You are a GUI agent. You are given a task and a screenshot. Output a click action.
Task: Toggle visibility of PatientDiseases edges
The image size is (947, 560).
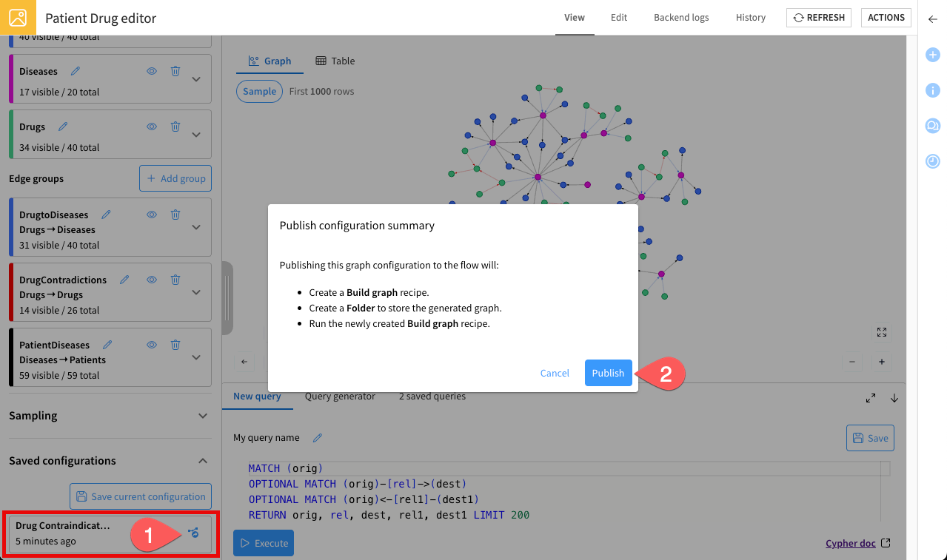click(x=152, y=345)
